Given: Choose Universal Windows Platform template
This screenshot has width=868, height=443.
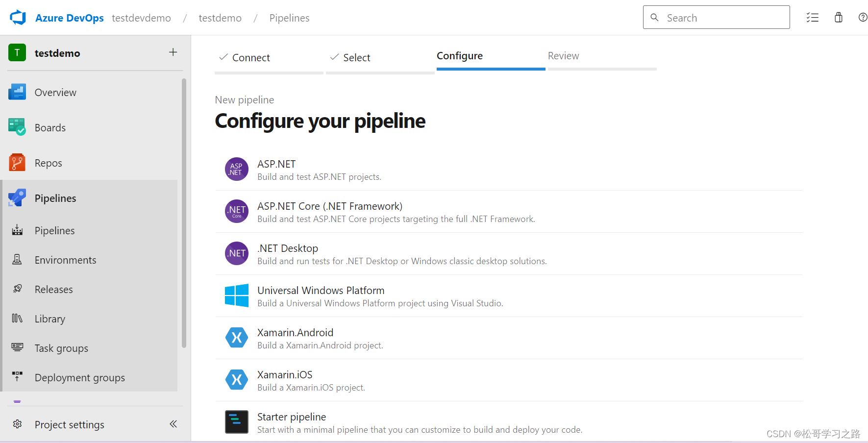Looking at the screenshot, I should coord(509,296).
